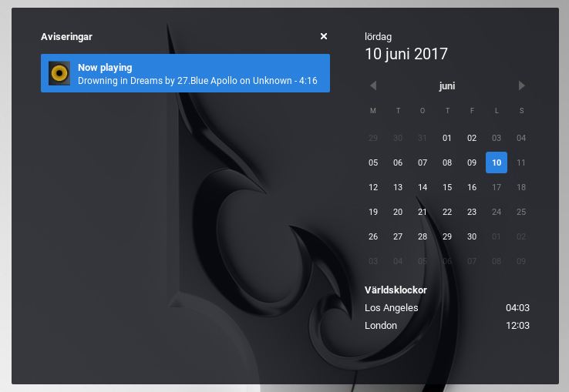Click the 04:03 Los Angeles time
The image size is (569, 392).
click(517, 308)
